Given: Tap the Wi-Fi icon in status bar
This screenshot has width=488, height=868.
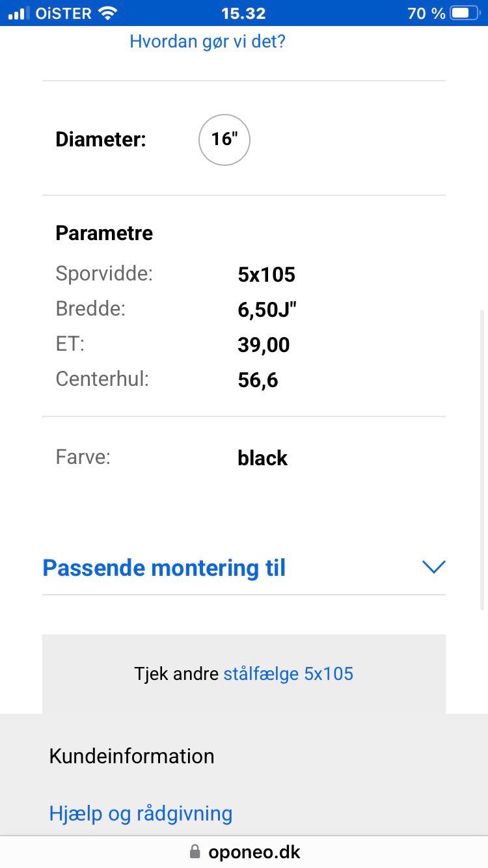Looking at the screenshot, I should click(x=108, y=13).
